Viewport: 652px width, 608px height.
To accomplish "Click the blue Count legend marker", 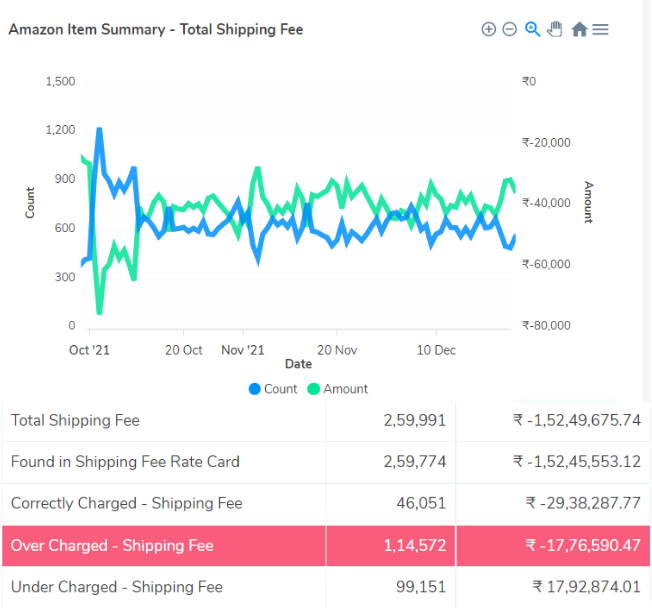I will tap(254, 389).
